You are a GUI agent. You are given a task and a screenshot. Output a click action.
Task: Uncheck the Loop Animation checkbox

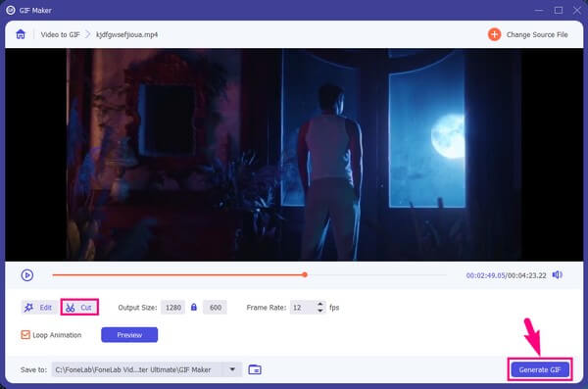[25, 334]
